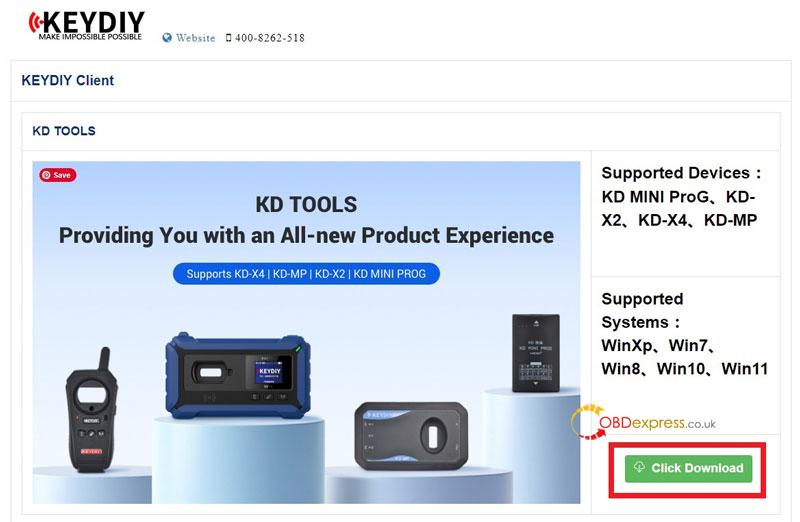Open the Website link in header
Viewport: 800px width, 522px height.
tap(195, 38)
